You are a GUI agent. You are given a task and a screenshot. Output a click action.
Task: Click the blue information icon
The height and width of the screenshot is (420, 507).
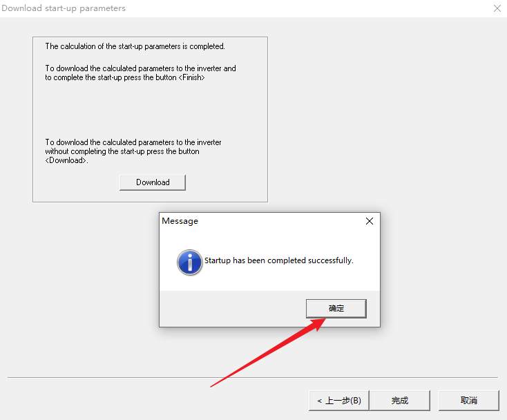point(189,262)
